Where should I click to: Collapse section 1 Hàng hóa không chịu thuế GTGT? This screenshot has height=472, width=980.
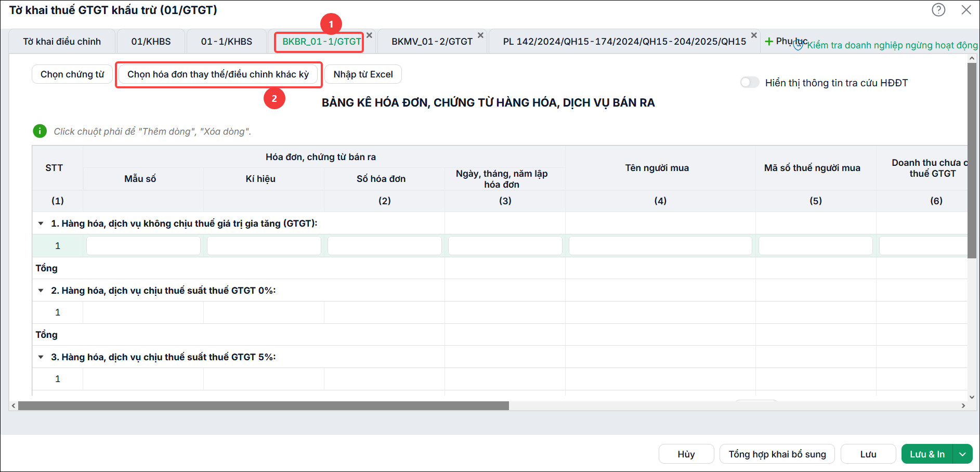pyautogui.click(x=41, y=224)
